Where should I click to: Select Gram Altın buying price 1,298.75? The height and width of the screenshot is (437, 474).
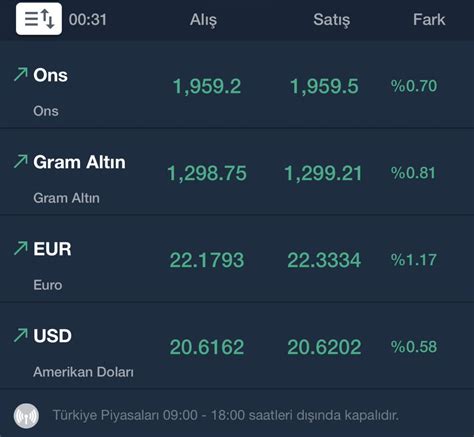[x=207, y=173]
